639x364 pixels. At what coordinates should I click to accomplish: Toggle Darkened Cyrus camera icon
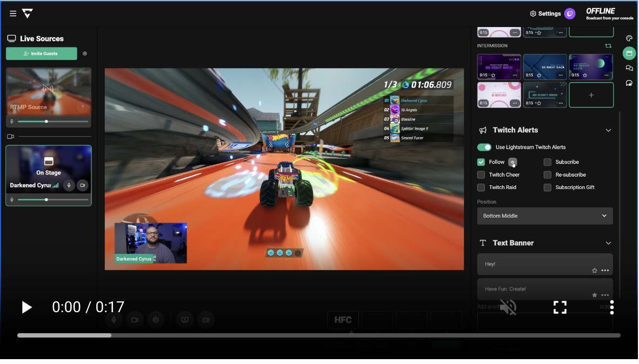click(82, 185)
